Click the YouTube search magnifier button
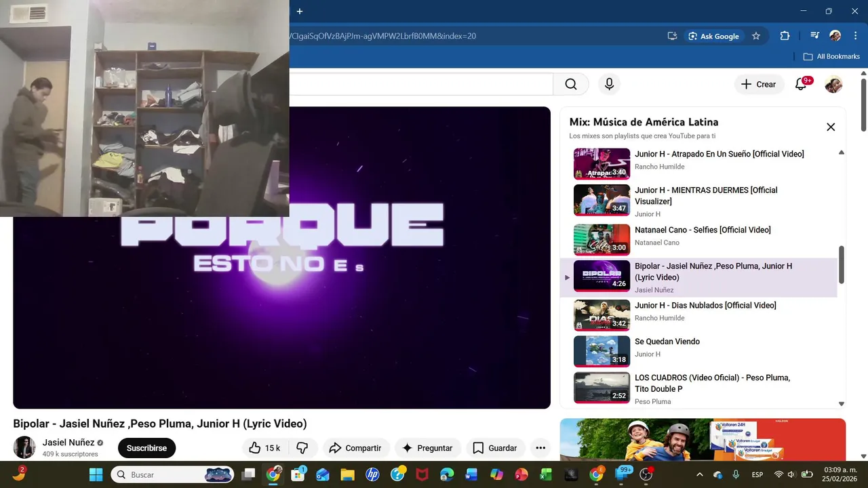The width and height of the screenshot is (868, 488). [571, 84]
